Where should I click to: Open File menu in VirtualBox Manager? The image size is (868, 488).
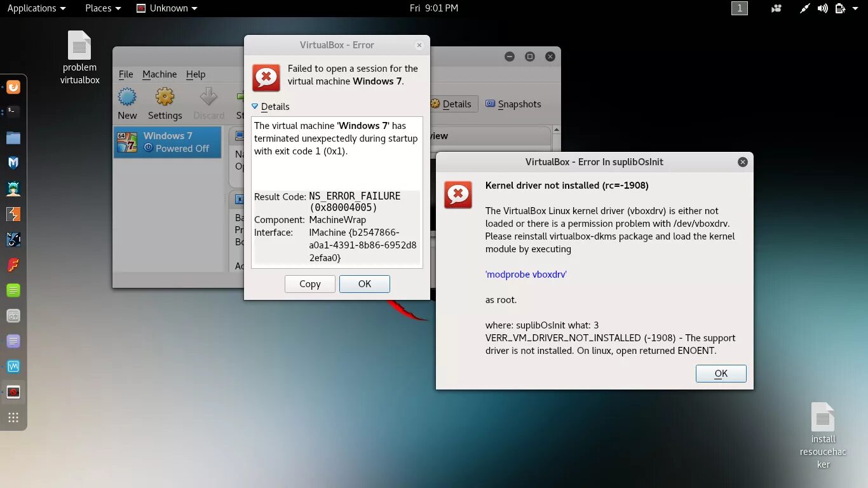tap(126, 74)
